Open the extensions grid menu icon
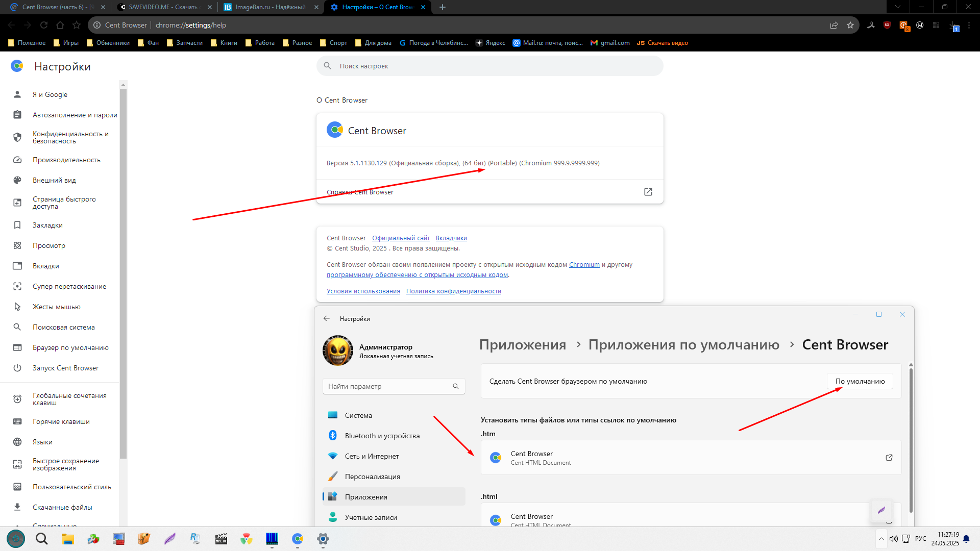The image size is (980, 551). pyautogui.click(x=936, y=25)
